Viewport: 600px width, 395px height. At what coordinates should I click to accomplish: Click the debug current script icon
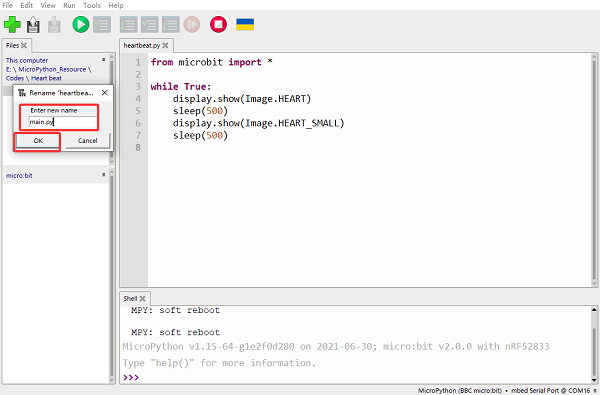(x=102, y=24)
